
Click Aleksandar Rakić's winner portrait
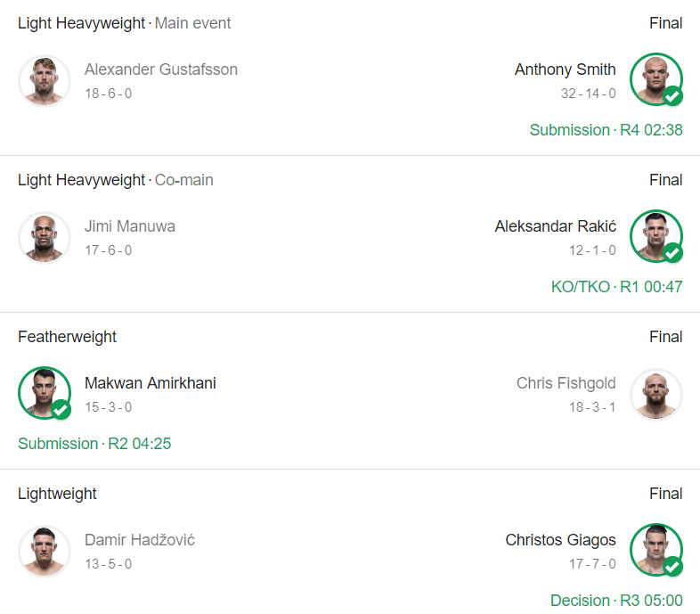(x=655, y=236)
